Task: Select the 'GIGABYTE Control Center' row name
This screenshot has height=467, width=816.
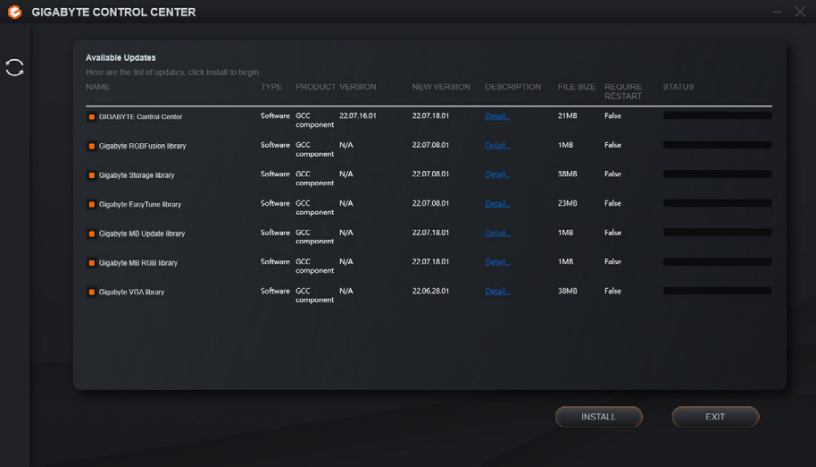Action: (141, 117)
